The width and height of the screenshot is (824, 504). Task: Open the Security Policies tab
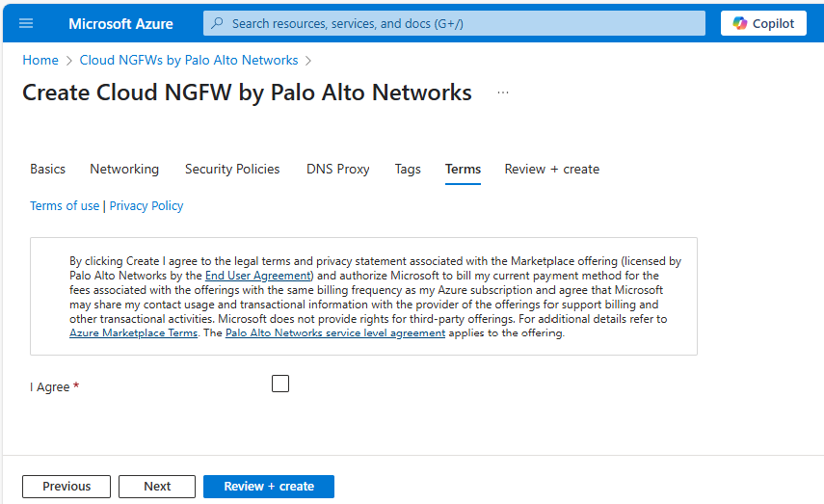tap(232, 169)
